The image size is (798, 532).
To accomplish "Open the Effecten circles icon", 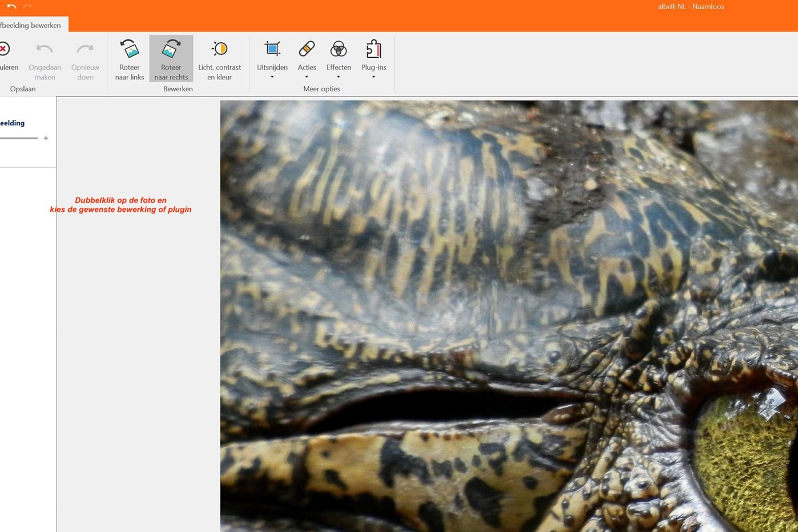I will tap(338, 50).
